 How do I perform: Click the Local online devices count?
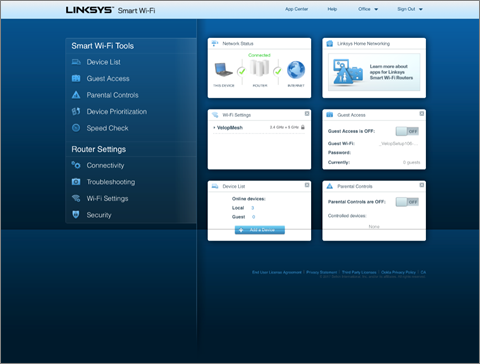[x=253, y=208]
